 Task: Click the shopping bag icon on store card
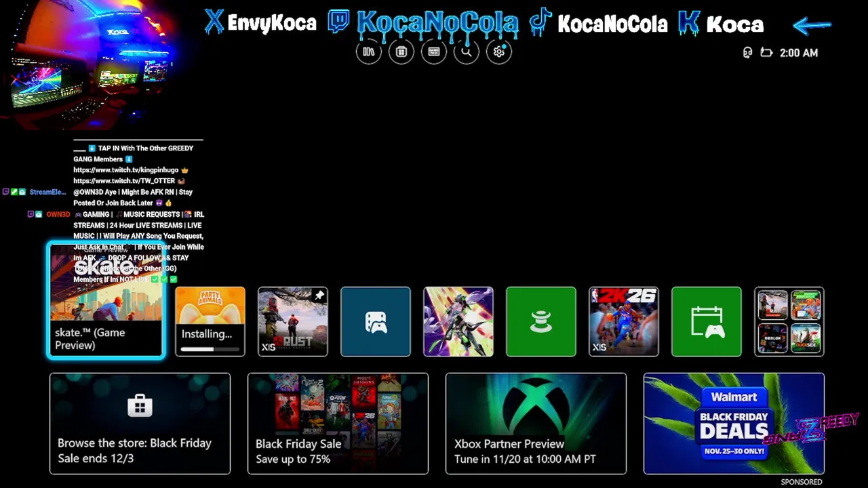(x=140, y=405)
